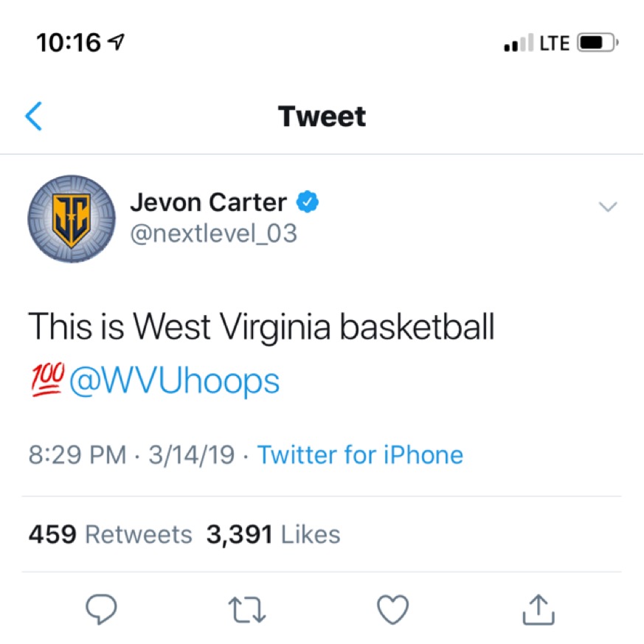Open the @WVUhoops mention link
Image resolution: width=644 pixels, height=644 pixels.
(175, 381)
